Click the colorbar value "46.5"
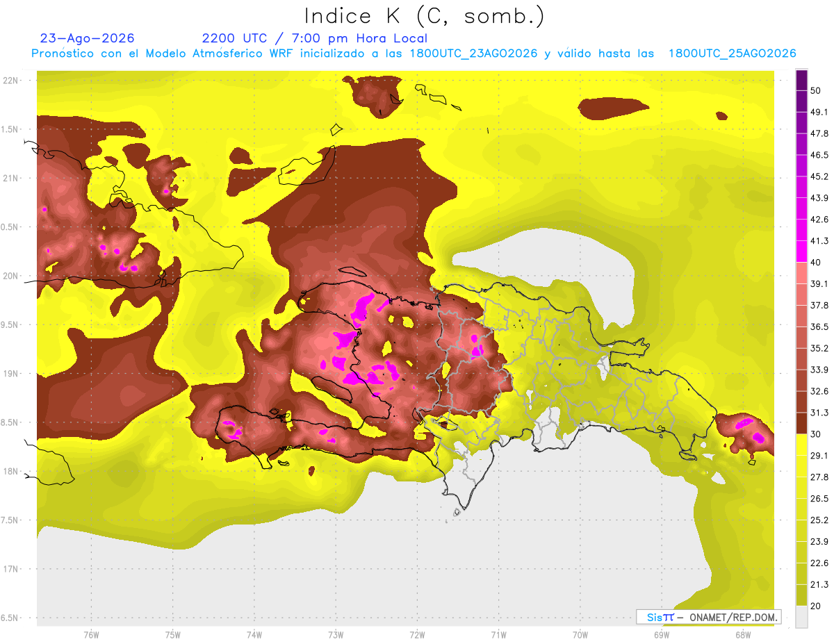 (819, 155)
